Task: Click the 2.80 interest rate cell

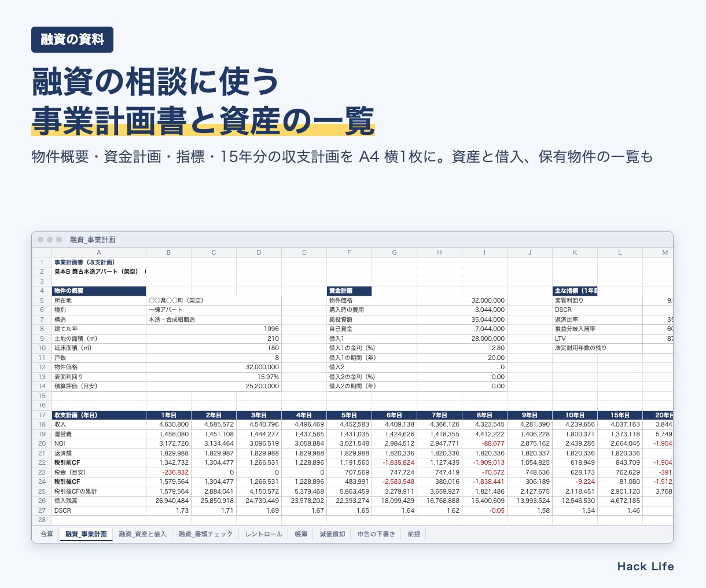Action: (x=462, y=348)
